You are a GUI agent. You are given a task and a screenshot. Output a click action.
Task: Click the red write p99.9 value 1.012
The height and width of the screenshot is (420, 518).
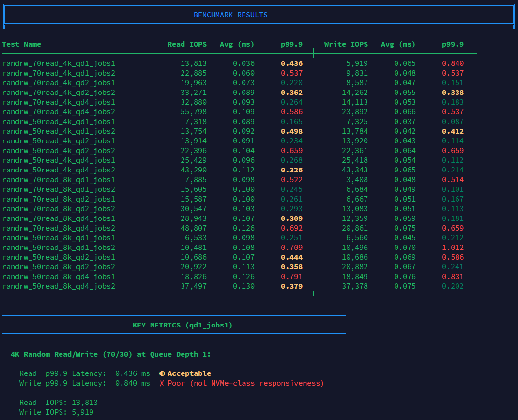coord(453,248)
